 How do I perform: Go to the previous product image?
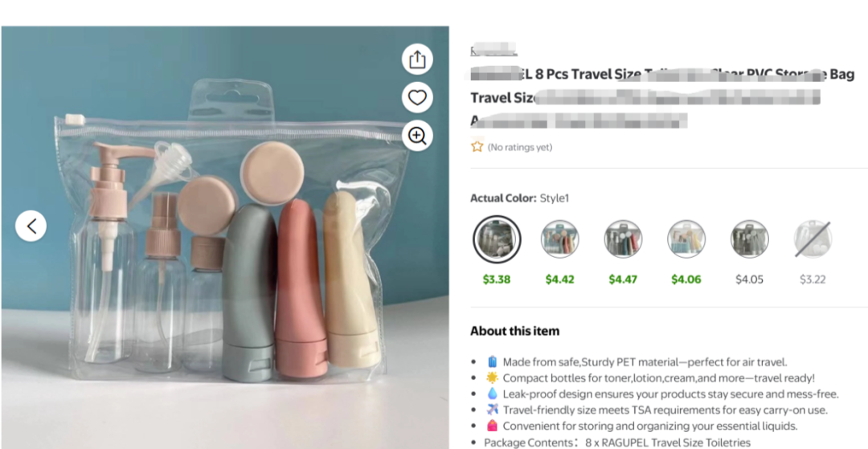click(31, 227)
